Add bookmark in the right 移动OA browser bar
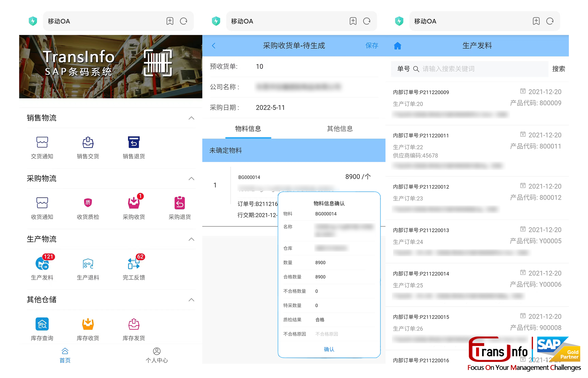Image resolution: width=588 pixels, height=378 pixels. point(536,21)
